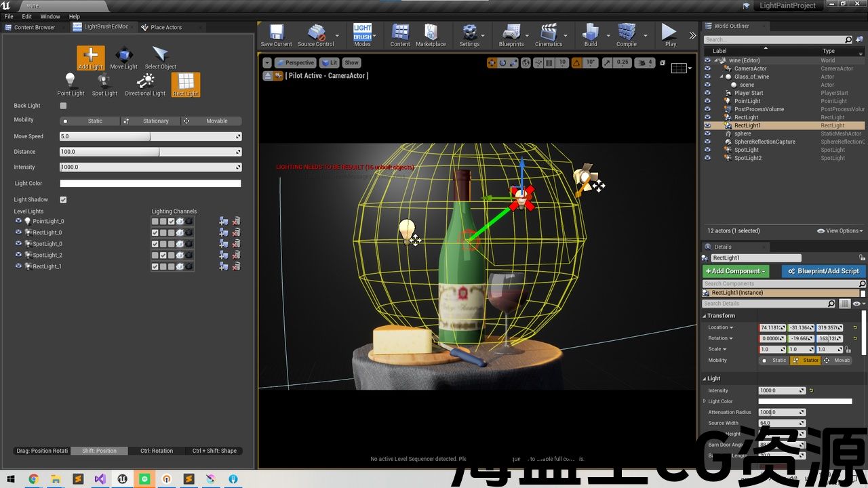This screenshot has height=488, width=868.
Task: Switch to the Content Browser tab
Action: pos(34,27)
